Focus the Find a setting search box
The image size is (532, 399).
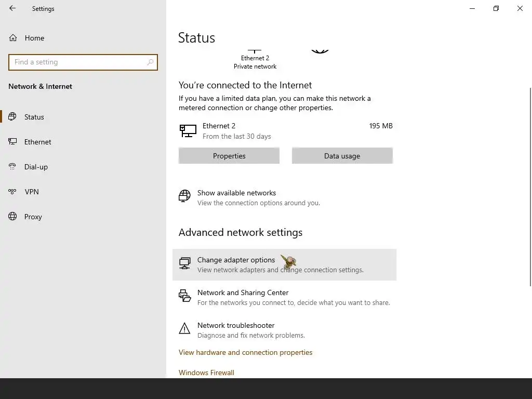click(83, 62)
